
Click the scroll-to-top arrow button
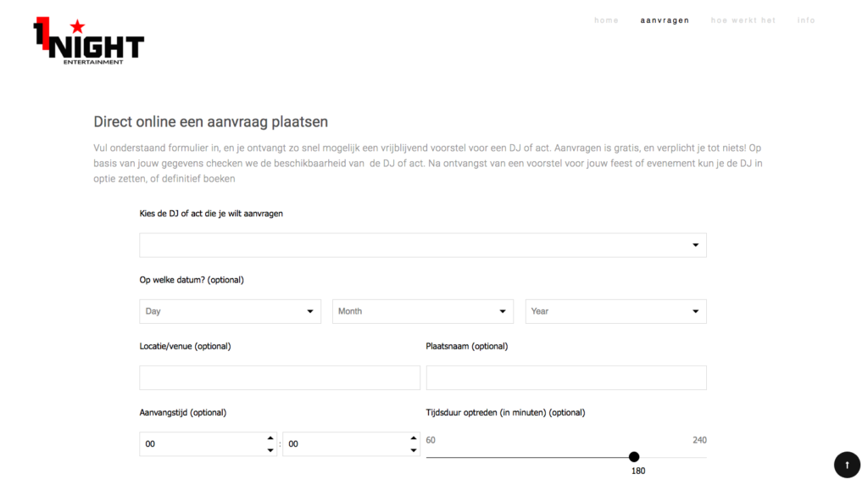click(847, 465)
